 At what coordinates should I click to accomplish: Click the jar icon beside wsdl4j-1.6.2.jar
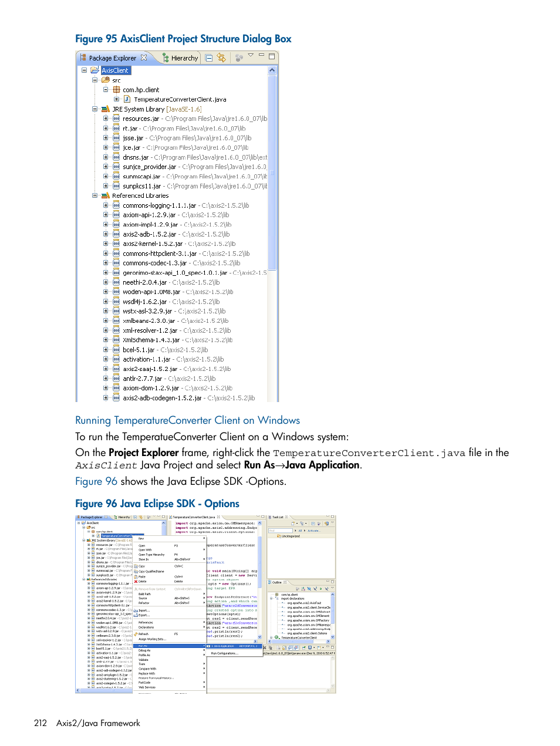click(x=116, y=302)
